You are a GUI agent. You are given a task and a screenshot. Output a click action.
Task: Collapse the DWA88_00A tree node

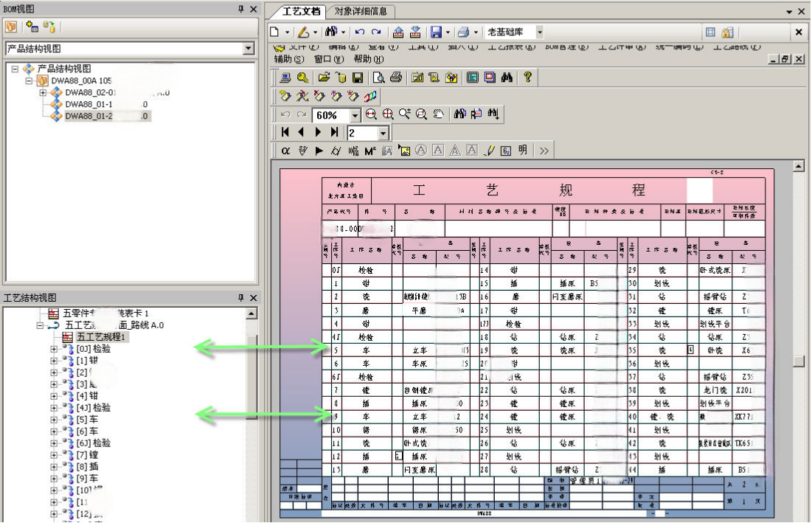[x=30, y=80]
